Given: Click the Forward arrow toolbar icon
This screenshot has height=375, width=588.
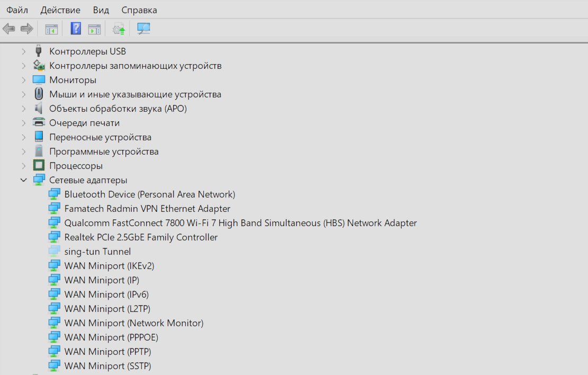Looking at the screenshot, I should click(26, 29).
